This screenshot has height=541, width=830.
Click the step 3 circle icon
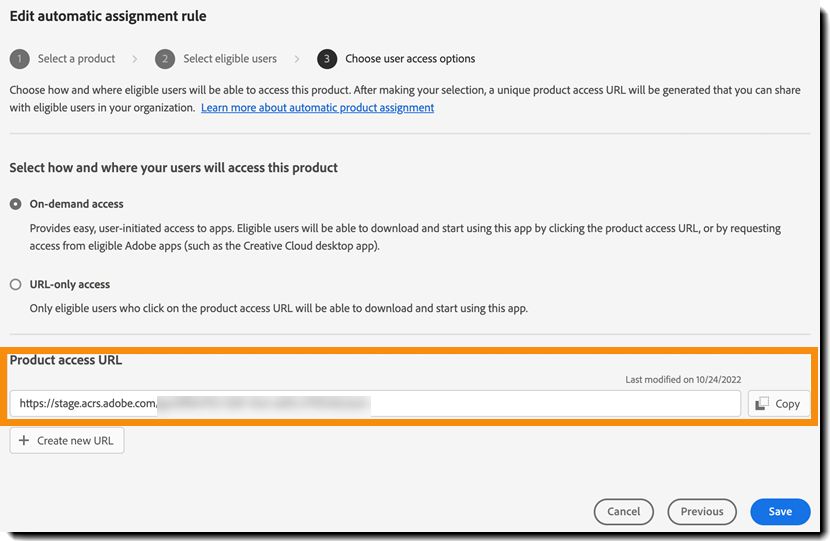tap(327, 59)
